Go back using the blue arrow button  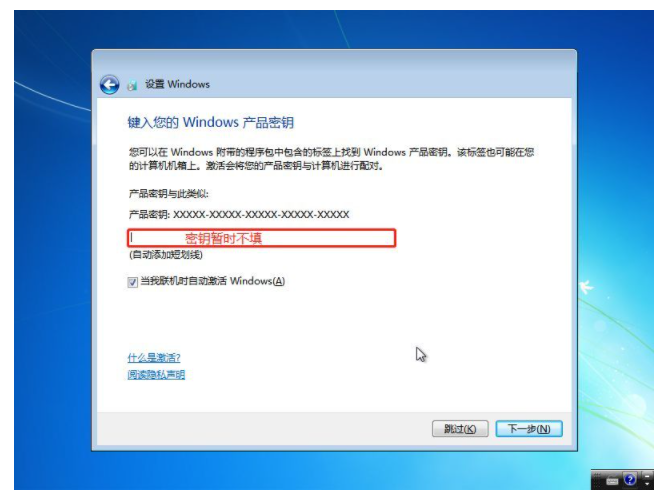tap(110, 84)
